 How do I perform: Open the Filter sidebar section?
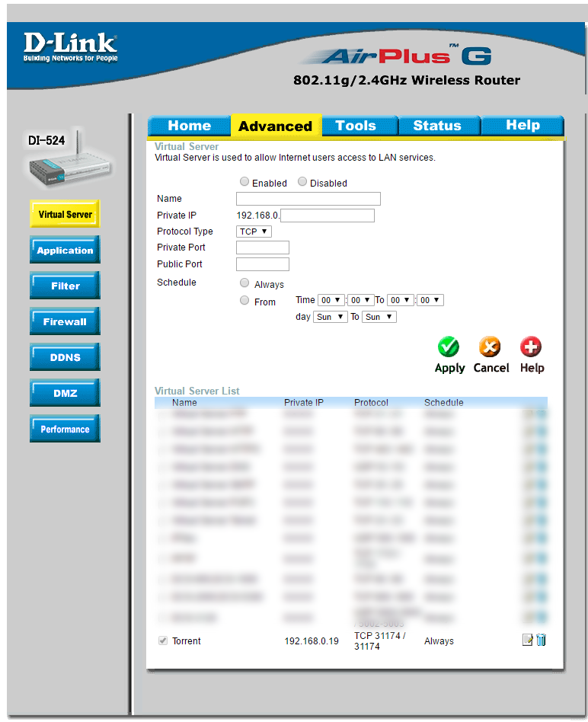(x=65, y=286)
